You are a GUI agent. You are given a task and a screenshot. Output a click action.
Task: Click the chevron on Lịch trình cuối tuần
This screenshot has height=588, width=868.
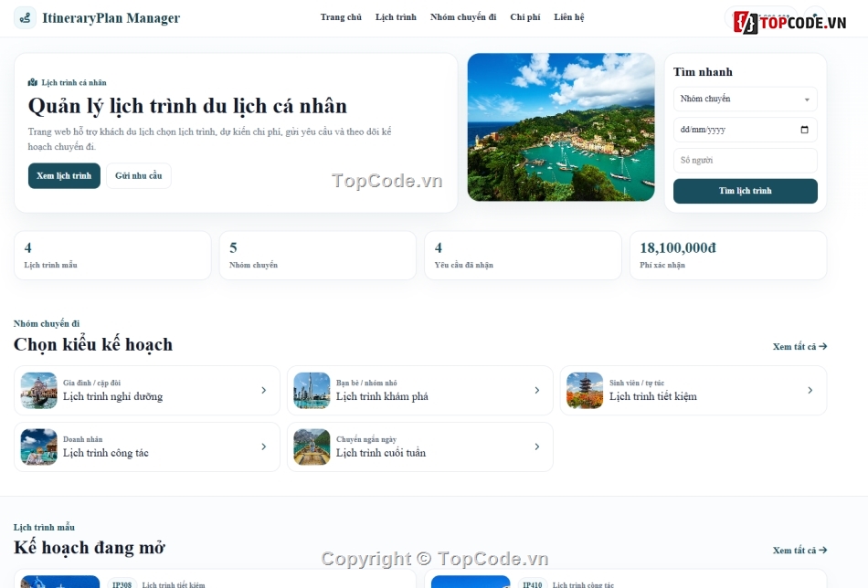pos(537,447)
